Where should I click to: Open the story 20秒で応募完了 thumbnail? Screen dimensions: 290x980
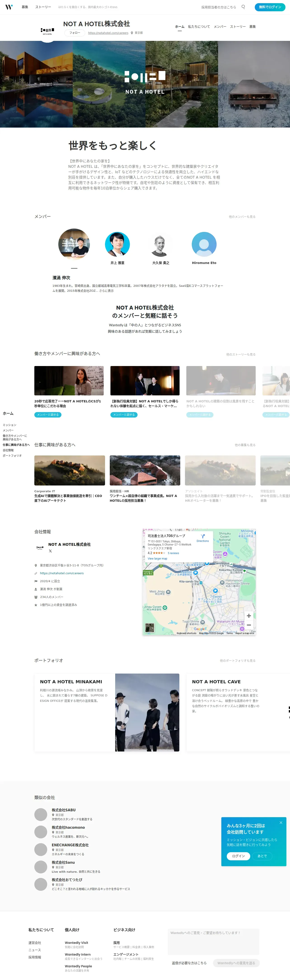[69, 380]
